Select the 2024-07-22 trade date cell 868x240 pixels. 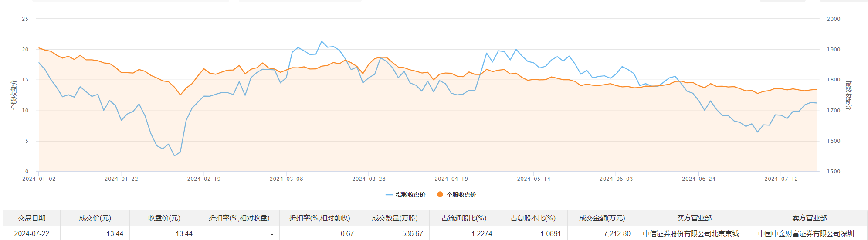pyautogui.click(x=32, y=234)
